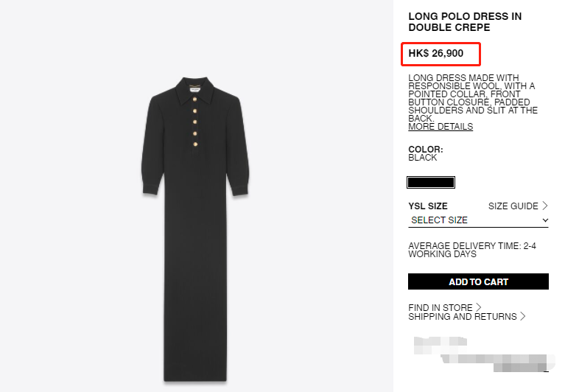The height and width of the screenshot is (392, 565).
Task: Click the COLOR: BLACK label
Action: (426, 153)
